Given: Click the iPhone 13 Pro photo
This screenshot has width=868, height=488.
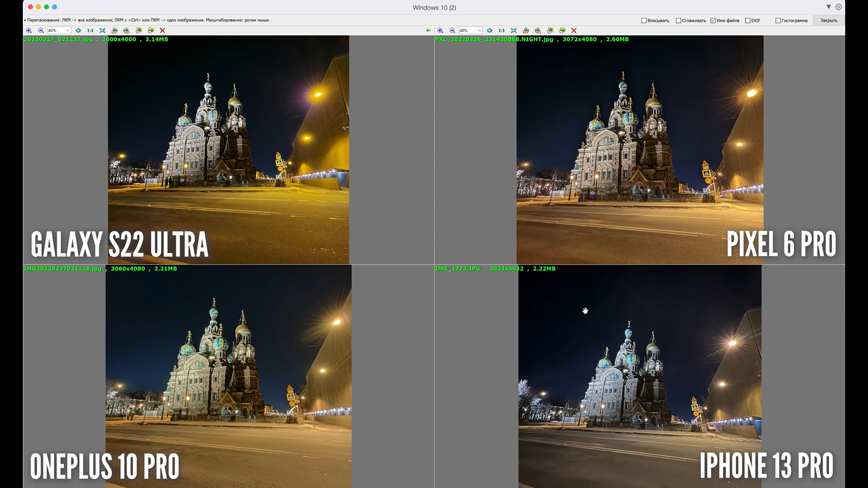Looking at the screenshot, I should click(640, 376).
